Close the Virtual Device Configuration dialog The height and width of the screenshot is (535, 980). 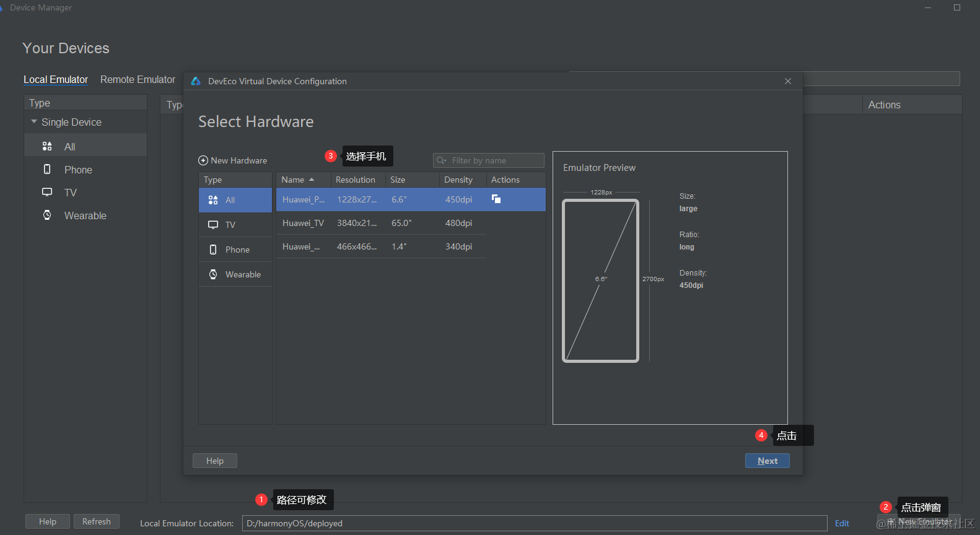pyautogui.click(x=788, y=81)
